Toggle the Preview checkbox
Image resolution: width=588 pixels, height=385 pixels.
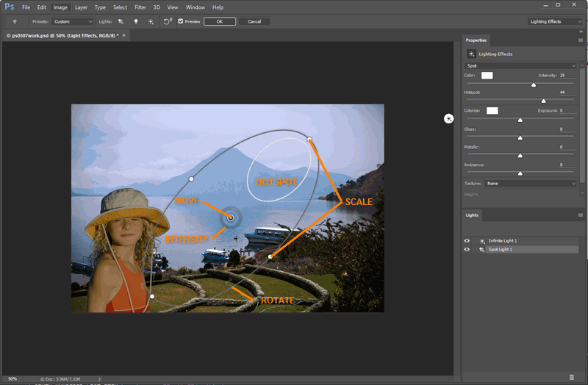[180, 21]
